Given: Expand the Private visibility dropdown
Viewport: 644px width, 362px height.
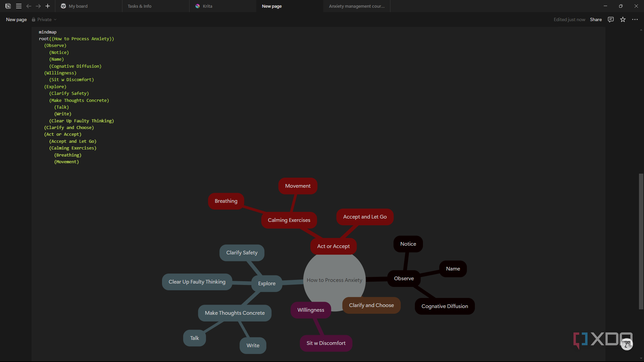Looking at the screenshot, I should 44,19.
